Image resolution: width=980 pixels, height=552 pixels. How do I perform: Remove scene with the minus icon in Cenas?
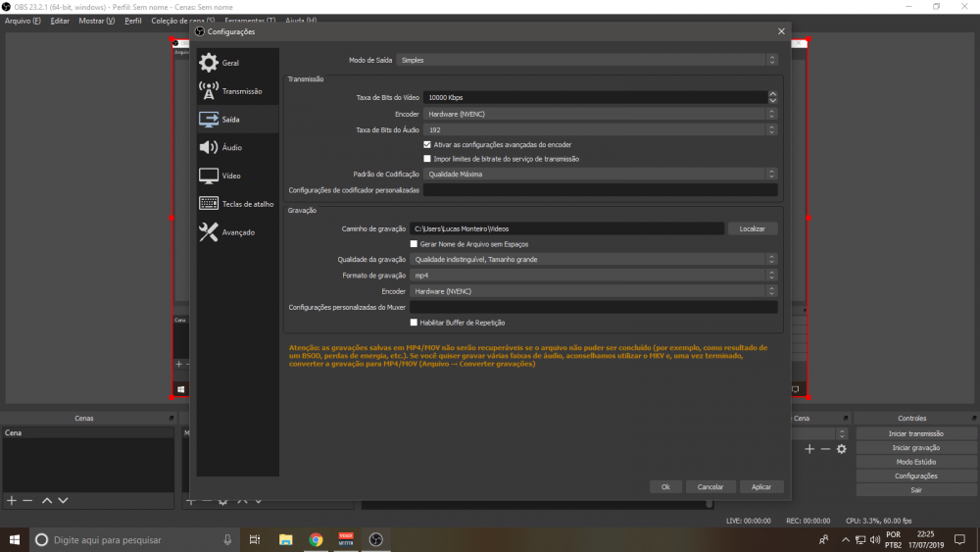[27, 500]
